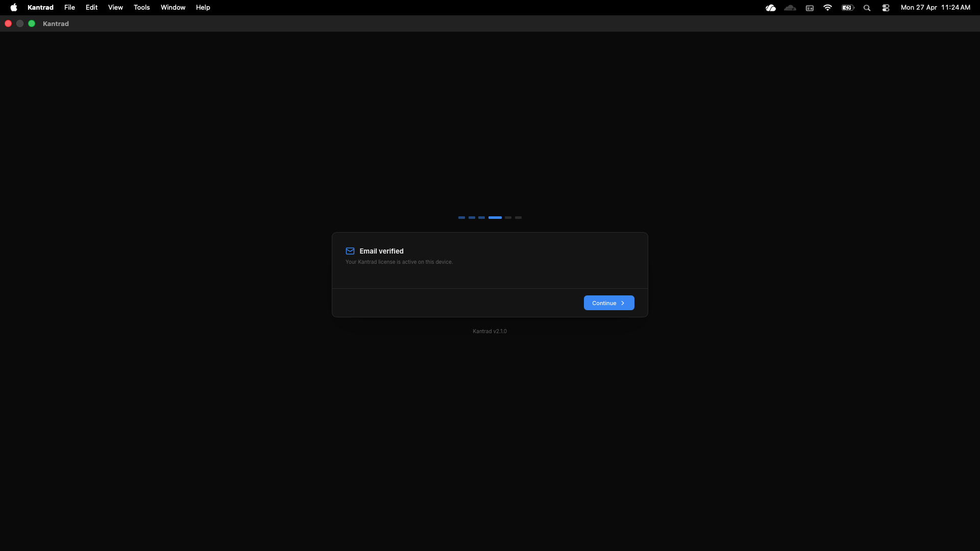Click the "Email verified" heading
Image resolution: width=980 pixels, height=551 pixels.
[382, 251]
